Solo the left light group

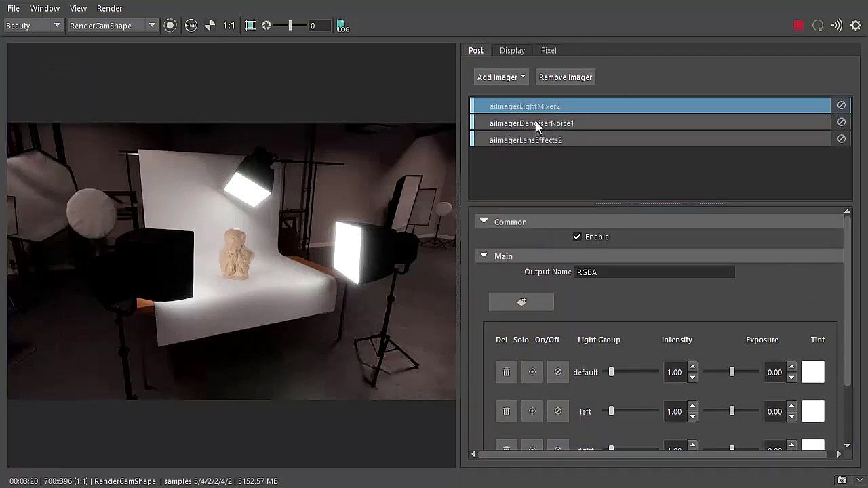532,411
